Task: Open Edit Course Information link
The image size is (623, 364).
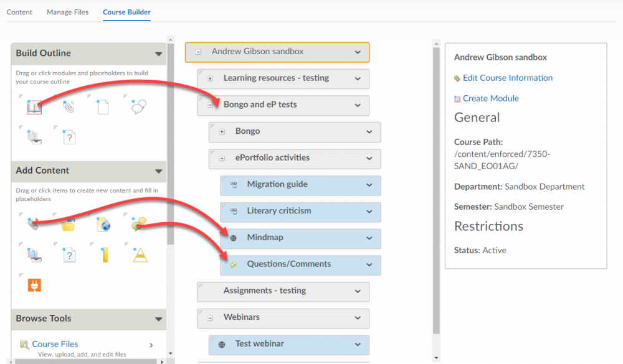Action: 507,78
